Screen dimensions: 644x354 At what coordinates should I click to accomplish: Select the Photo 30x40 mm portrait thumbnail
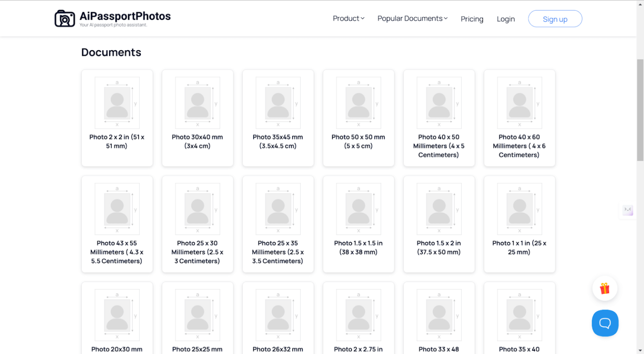(197, 103)
